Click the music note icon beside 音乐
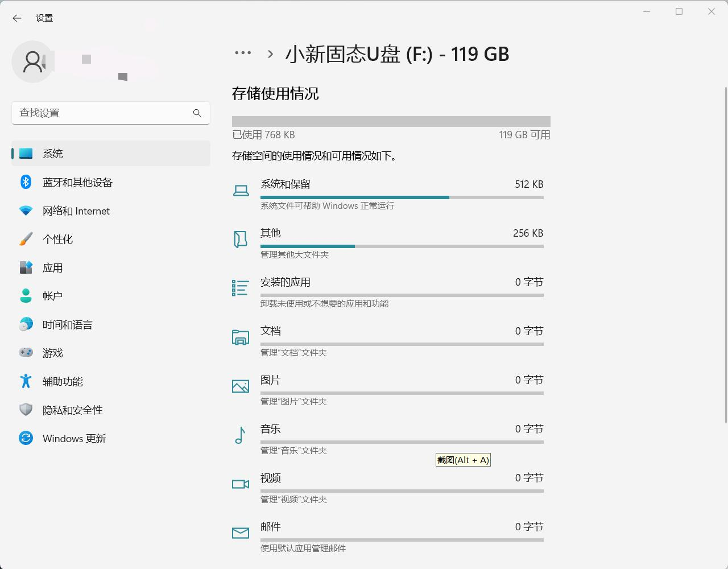Screen dimensions: 728x569 click(x=240, y=435)
